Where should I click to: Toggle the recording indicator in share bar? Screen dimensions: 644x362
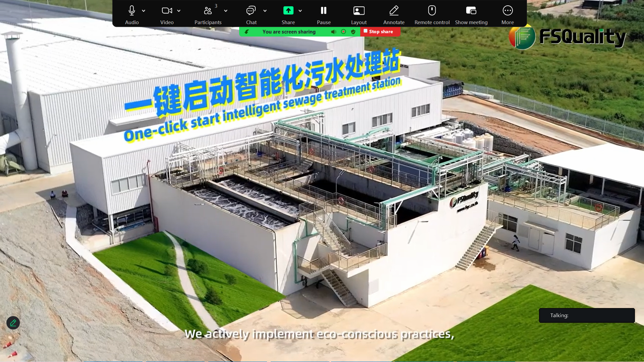click(343, 32)
